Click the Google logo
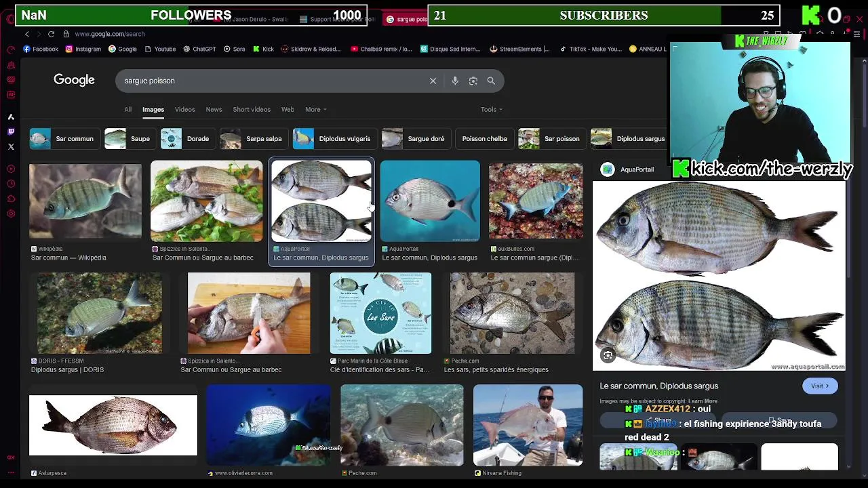 pos(74,80)
